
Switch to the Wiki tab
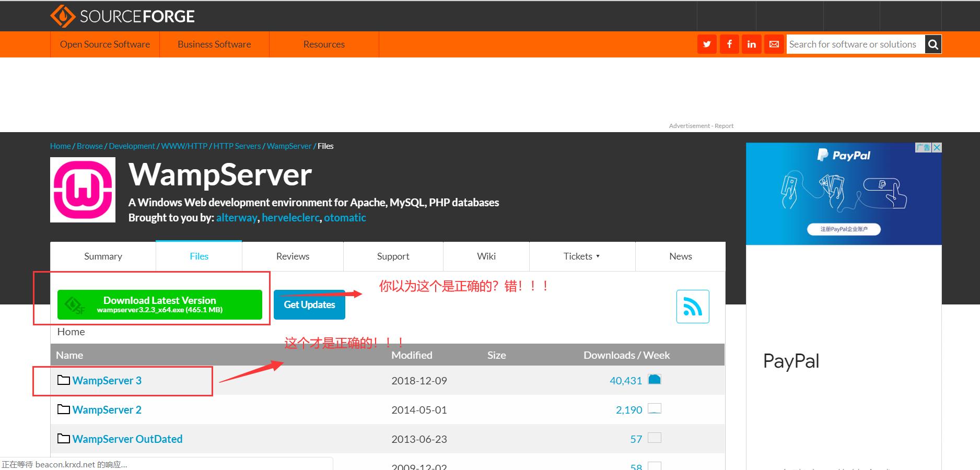pos(486,256)
